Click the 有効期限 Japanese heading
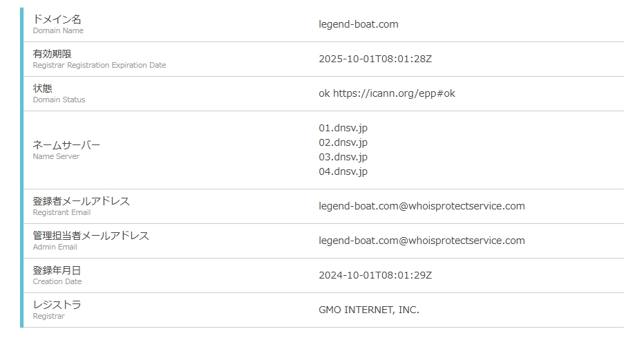Image resolution: width=644 pixels, height=347 pixels. click(x=52, y=54)
